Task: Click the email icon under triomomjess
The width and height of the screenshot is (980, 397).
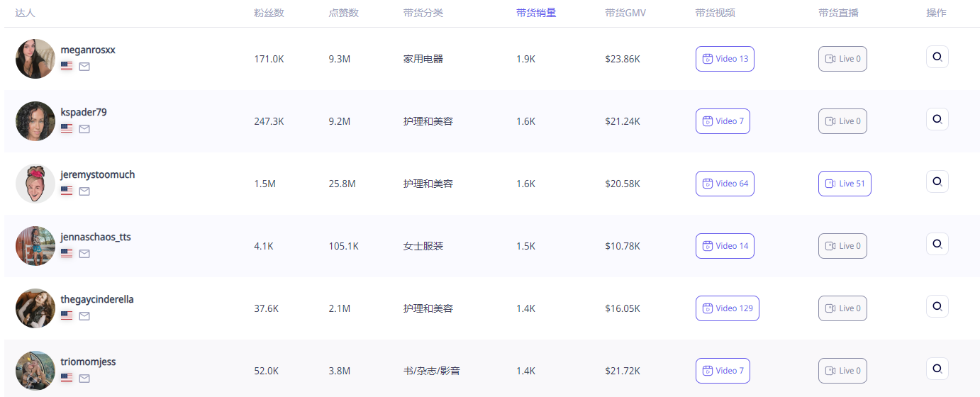Action: (x=84, y=379)
